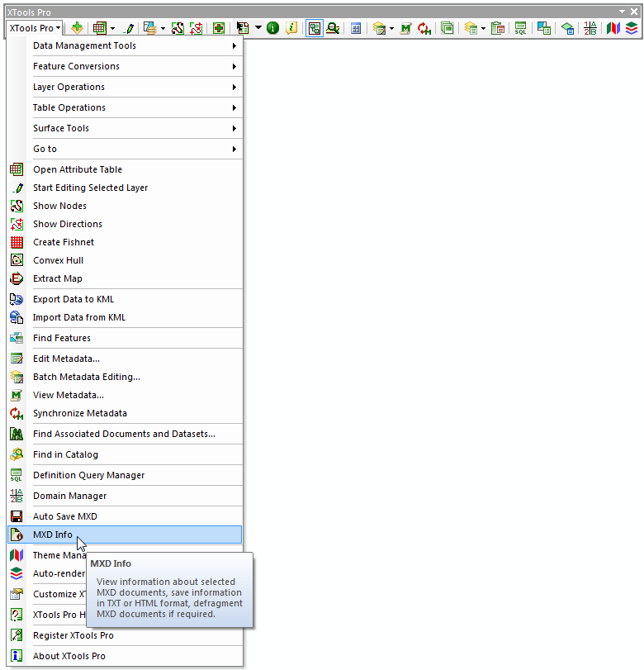This screenshot has height=670, width=644.
Task: Click the green diamond with blue list toolbar icon
Action: click(x=567, y=28)
